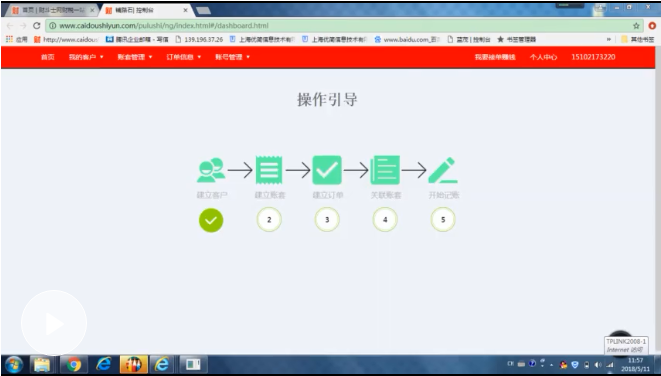Open File Explorer from the taskbar
The height and width of the screenshot is (376, 661).
click(42, 365)
